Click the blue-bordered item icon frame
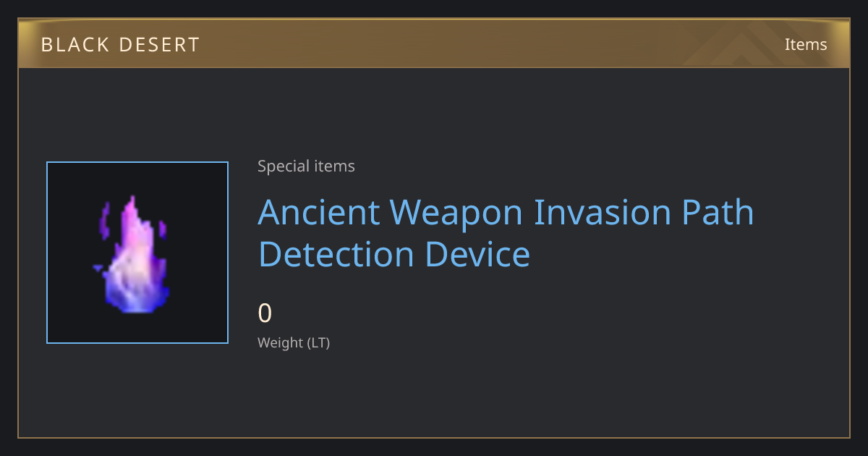The image size is (868, 456). 137,253
